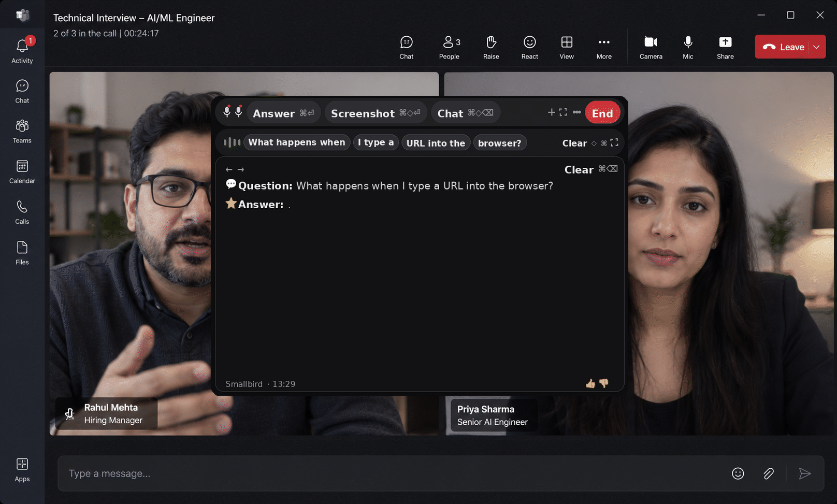Image resolution: width=837 pixels, height=504 pixels.
Task: Open the React emoji options
Action: click(x=529, y=47)
